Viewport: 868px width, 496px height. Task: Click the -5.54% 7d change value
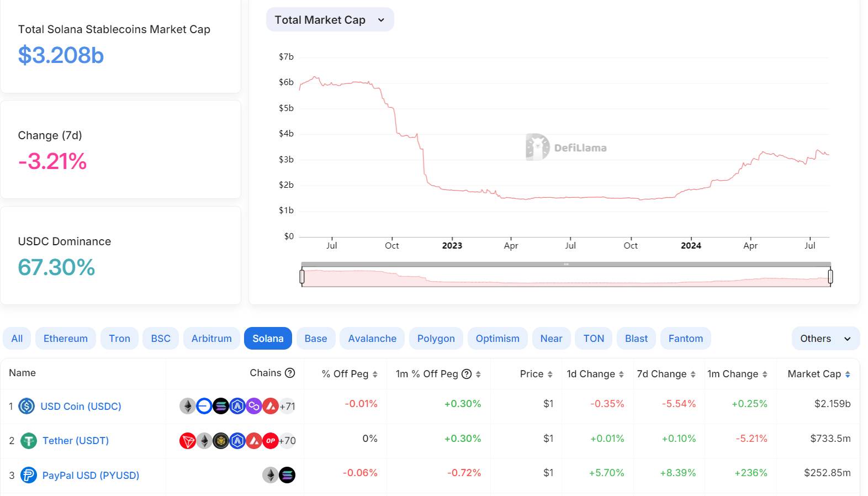pyautogui.click(x=679, y=404)
